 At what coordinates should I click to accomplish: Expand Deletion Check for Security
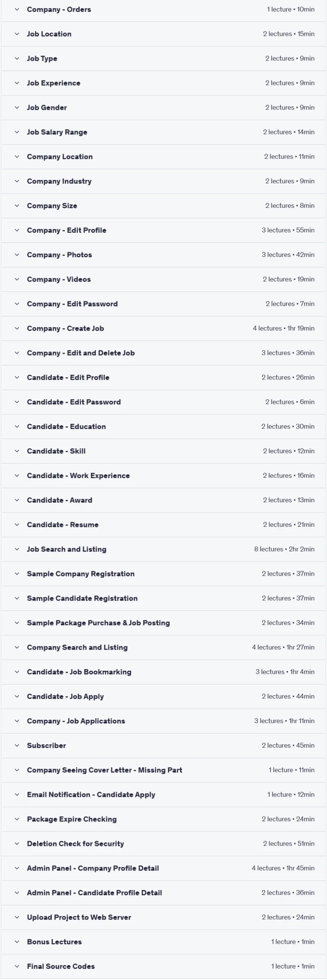[163, 843]
